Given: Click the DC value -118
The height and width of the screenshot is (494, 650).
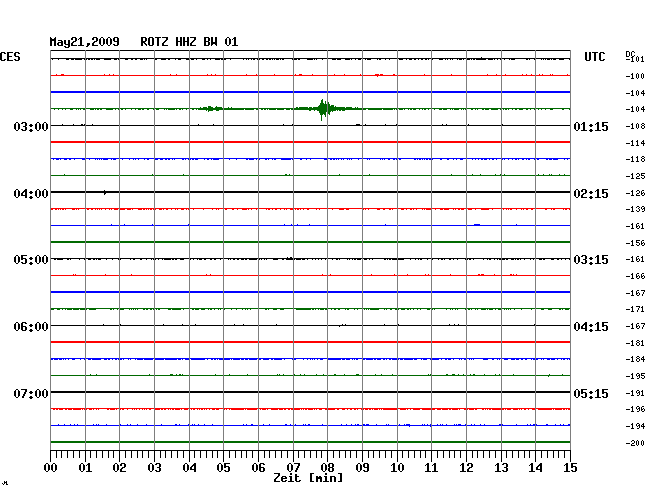Looking at the screenshot, I should tap(635, 159).
